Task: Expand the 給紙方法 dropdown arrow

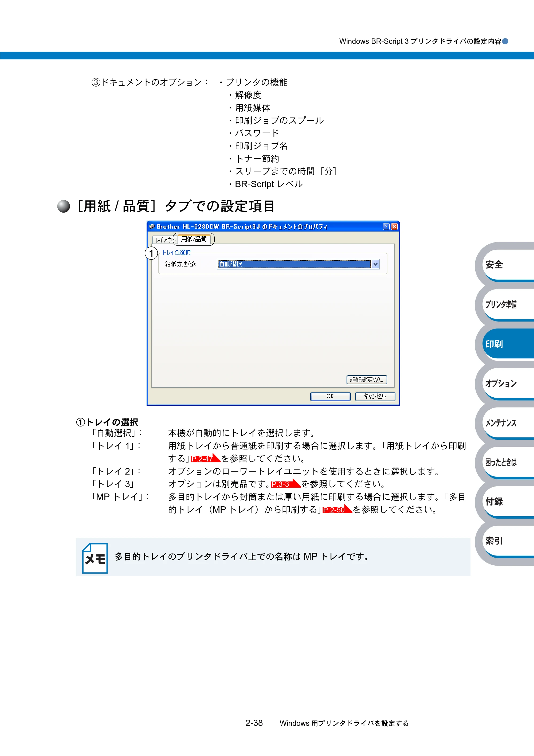Action: (x=375, y=264)
